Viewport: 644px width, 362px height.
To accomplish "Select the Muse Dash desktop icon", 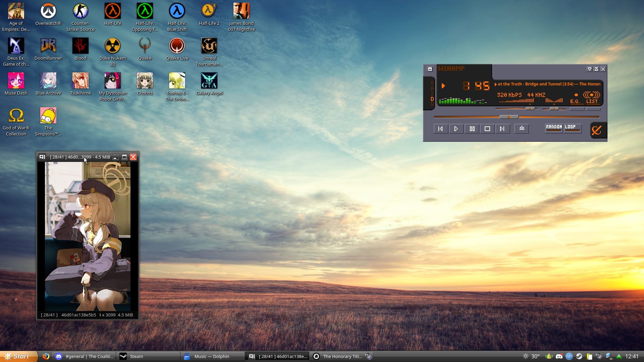I will [x=16, y=84].
